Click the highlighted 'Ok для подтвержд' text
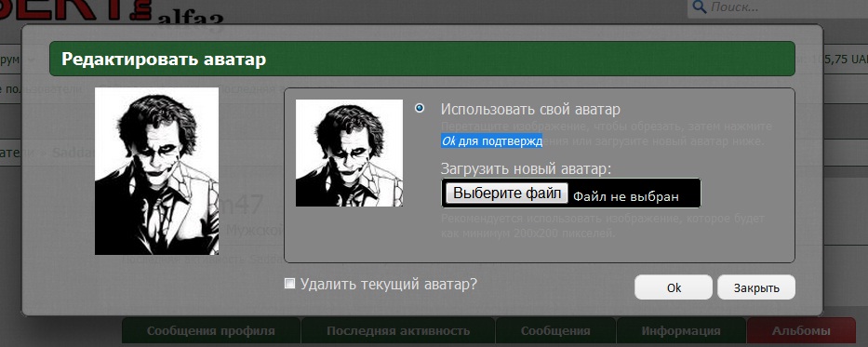868x347 pixels. [491, 141]
